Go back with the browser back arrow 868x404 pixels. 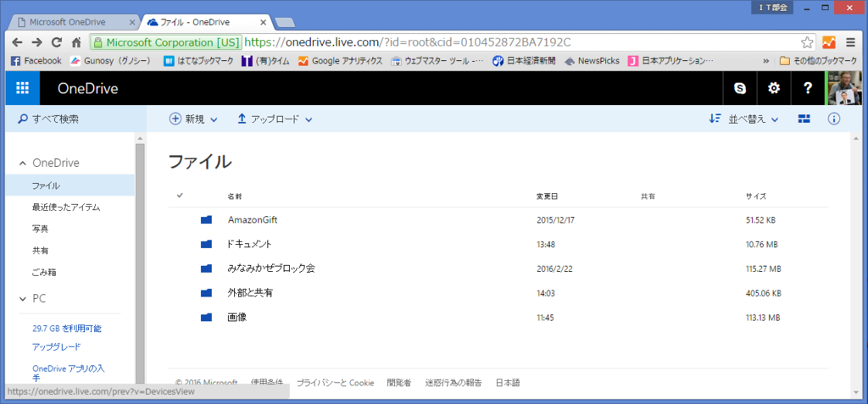click(18, 42)
